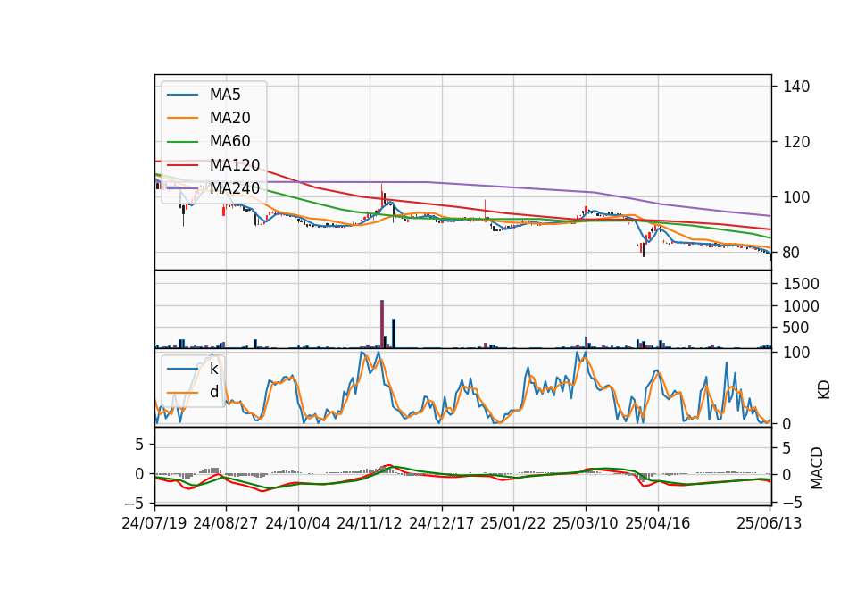Click the 24/12/17 date label
This screenshot has height=616, width=857.
tap(442, 523)
